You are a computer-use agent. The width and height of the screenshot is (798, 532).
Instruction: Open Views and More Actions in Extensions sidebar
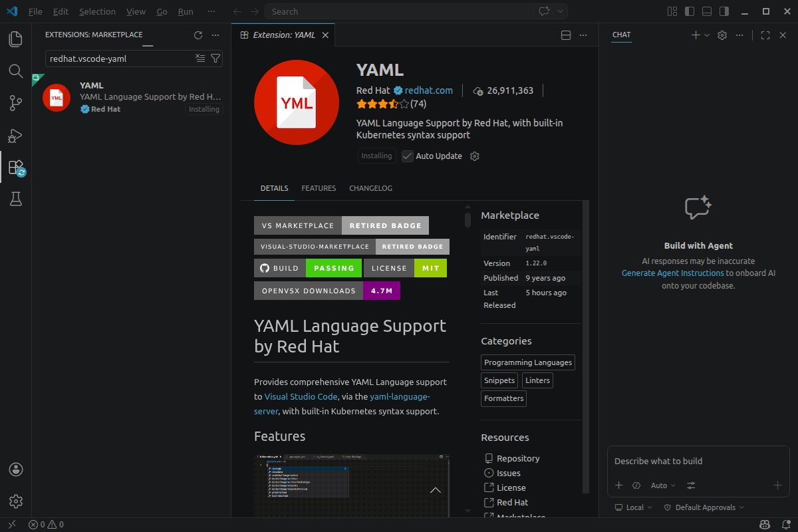[215, 35]
